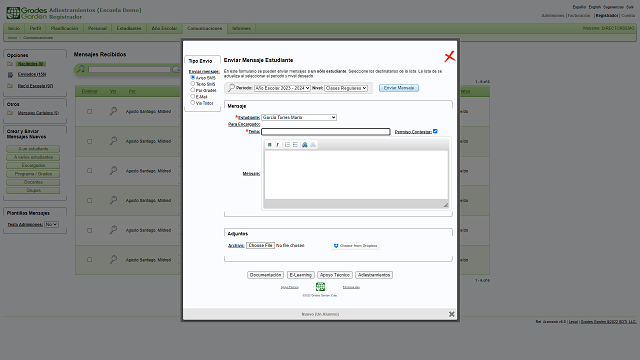640x360 pixels.
Task: Open the Inicio menu
Action: point(14,28)
